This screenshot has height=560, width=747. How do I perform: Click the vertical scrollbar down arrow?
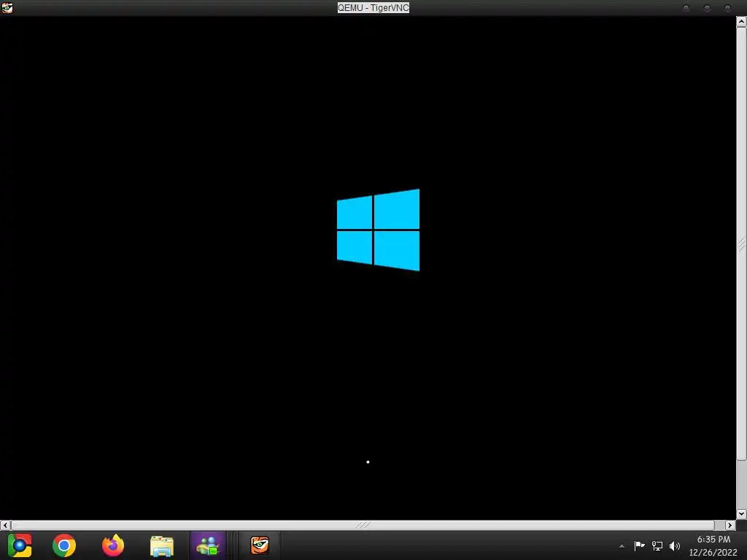pos(741,514)
